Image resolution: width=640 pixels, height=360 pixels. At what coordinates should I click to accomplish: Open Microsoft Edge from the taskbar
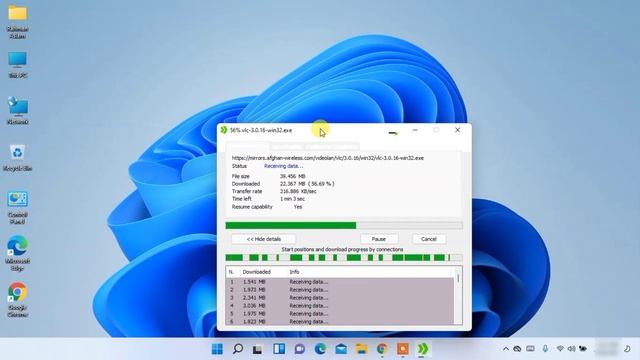320,349
